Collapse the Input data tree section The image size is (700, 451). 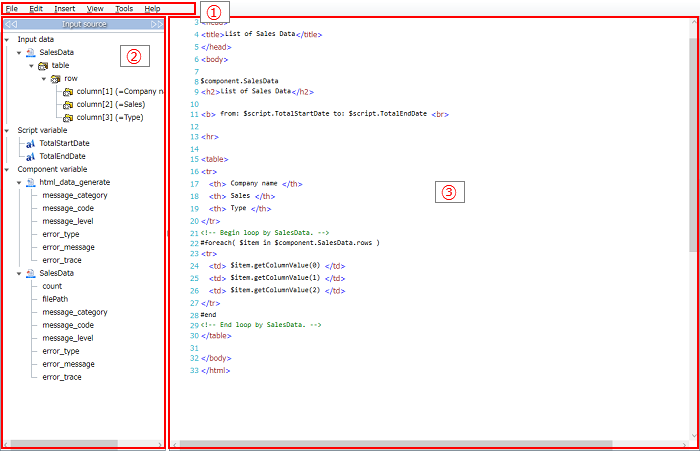pyautogui.click(x=7, y=40)
